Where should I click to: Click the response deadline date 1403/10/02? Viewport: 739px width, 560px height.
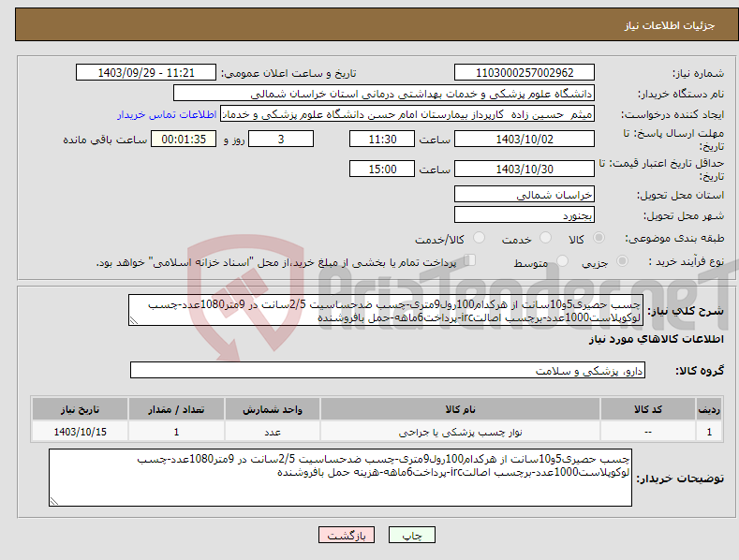[525, 139]
